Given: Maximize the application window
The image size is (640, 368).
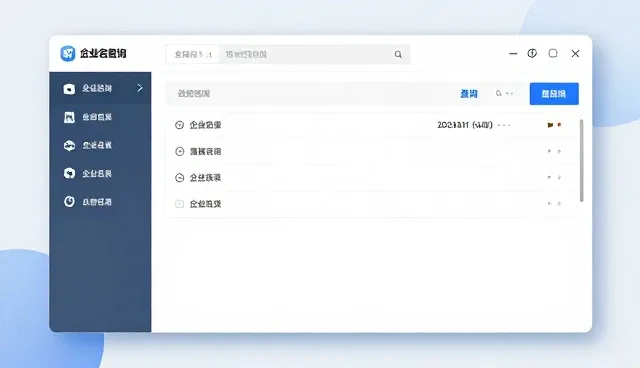Looking at the screenshot, I should (x=553, y=53).
